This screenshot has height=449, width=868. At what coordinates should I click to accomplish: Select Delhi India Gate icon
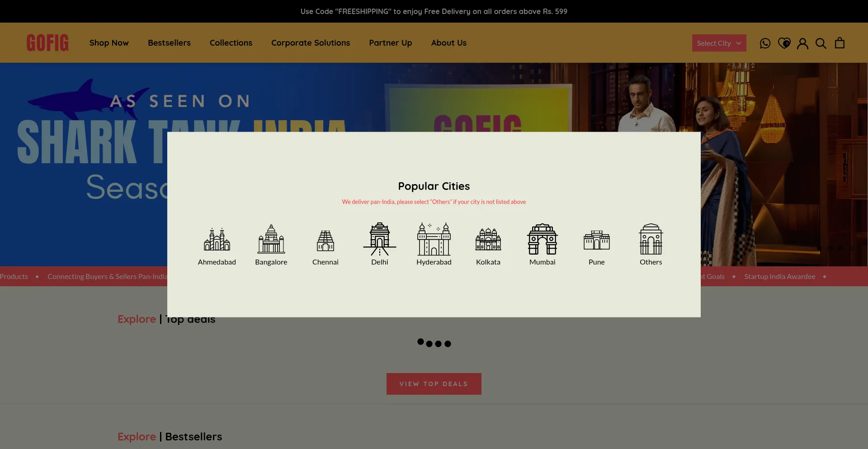pyautogui.click(x=379, y=239)
